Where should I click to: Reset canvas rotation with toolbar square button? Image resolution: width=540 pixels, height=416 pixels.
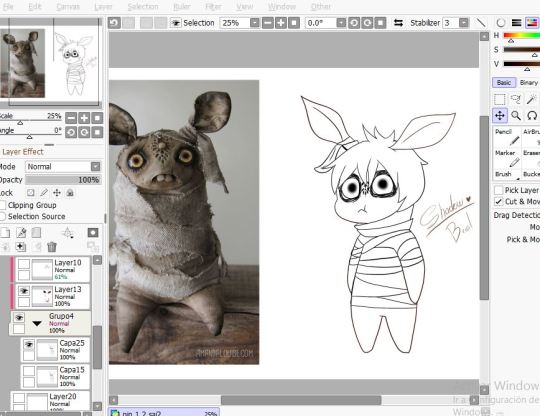coord(380,23)
